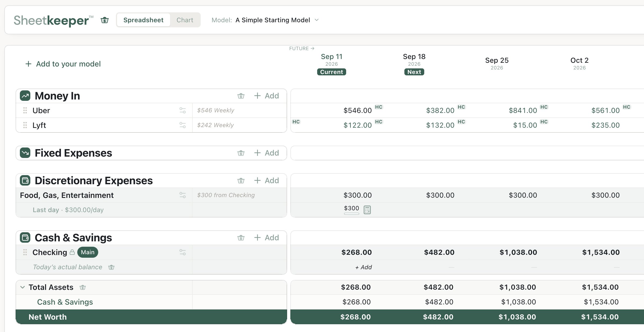Select the Spreadsheet tab
This screenshot has height=332, width=644.
(x=143, y=20)
